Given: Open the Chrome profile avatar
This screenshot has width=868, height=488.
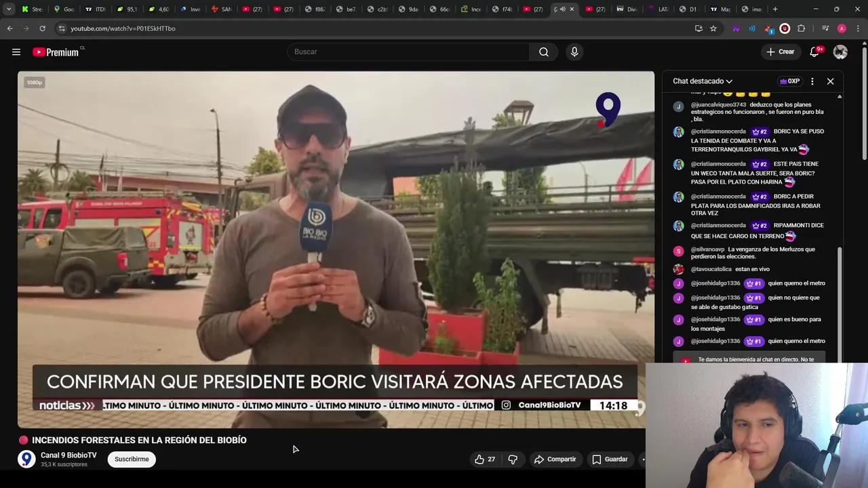Looking at the screenshot, I should click(x=842, y=28).
